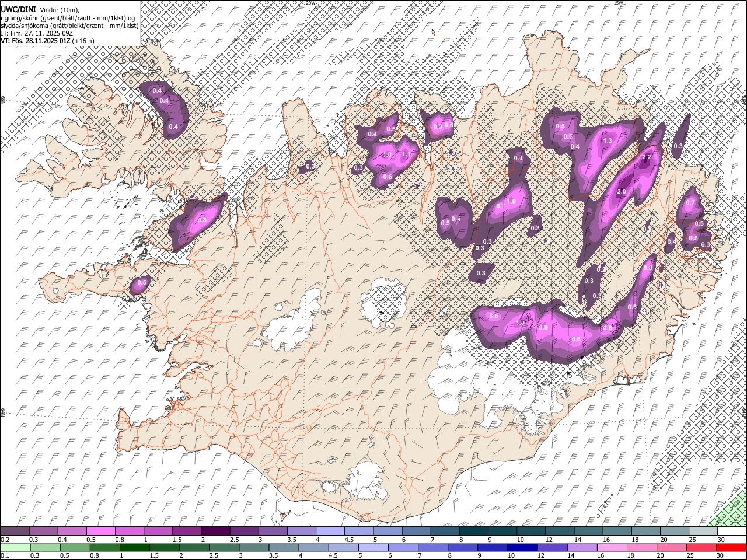The height and width of the screenshot is (560, 747).
Task: Click the '20W' longitude label
Action: pyautogui.click(x=310, y=3)
